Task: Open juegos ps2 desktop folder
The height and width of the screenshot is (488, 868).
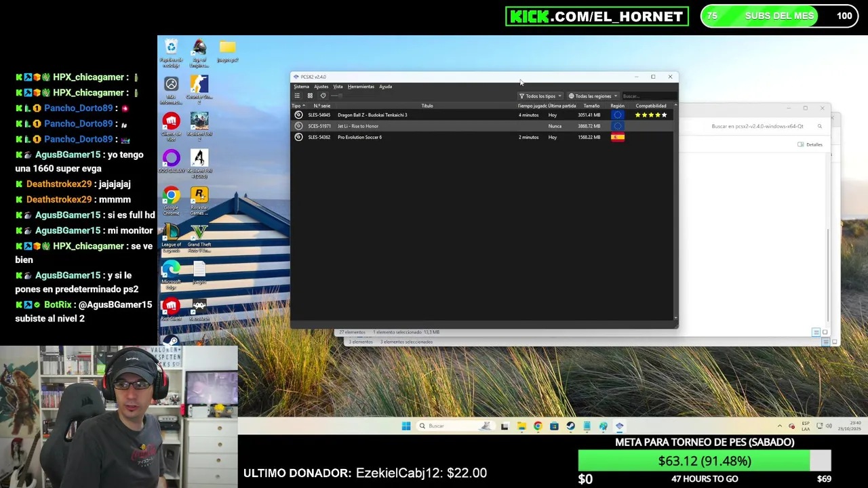Action: coord(227,52)
